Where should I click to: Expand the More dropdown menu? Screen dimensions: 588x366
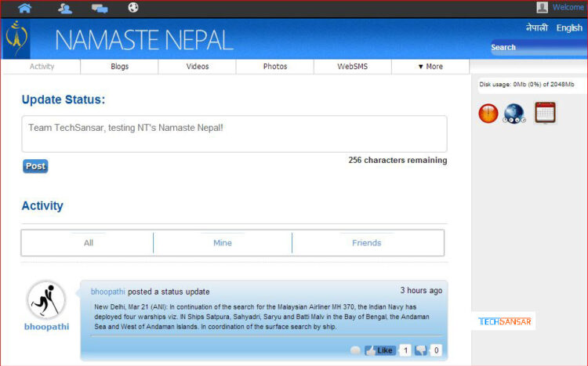coord(430,67)
